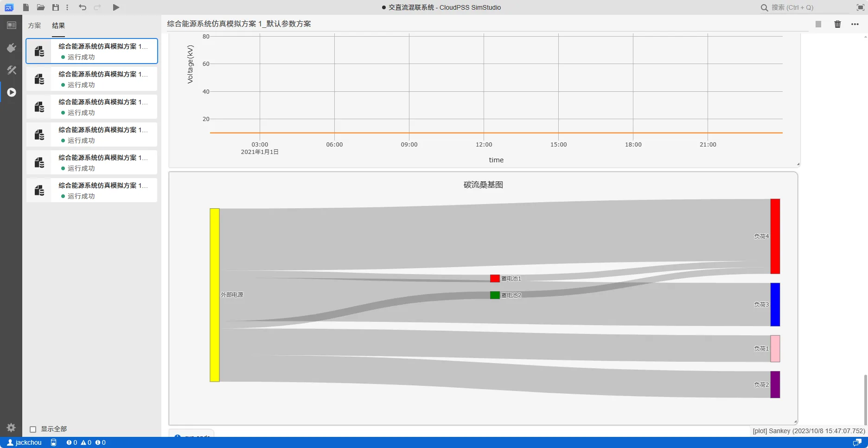
Task: Open the save options three-dot menu
Action: pos(67,7)
